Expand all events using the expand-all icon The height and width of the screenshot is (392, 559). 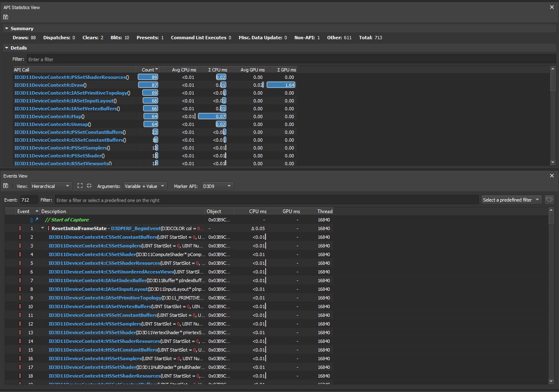(80, 186)
